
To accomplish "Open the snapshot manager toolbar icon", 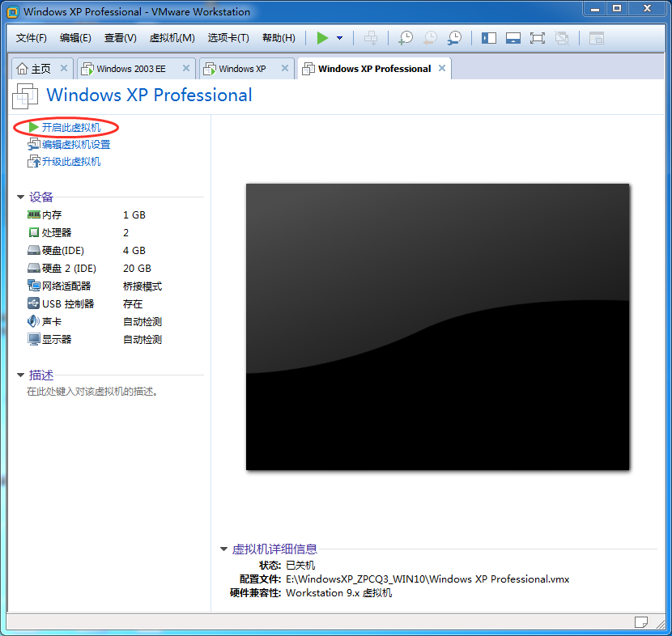I will tap(455, 38).
